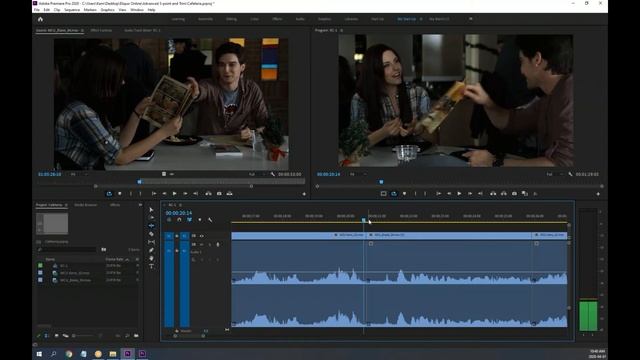Enable voice-over record on A1
The width and height of the screenshot is (640, 360).
click(x=218, y=244)
